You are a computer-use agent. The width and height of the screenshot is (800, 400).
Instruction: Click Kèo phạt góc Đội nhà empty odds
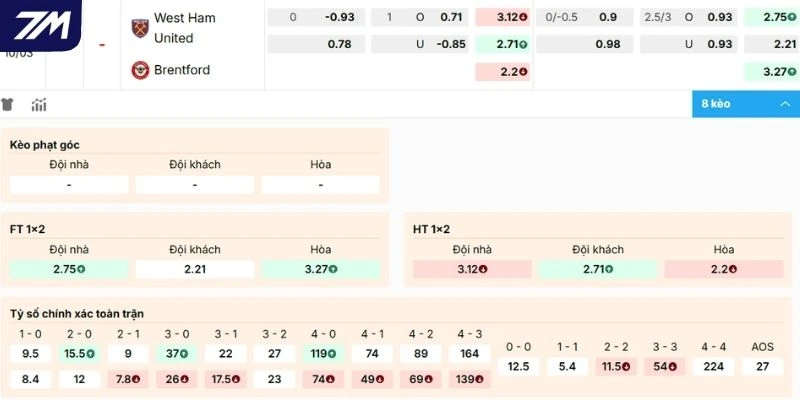click(69, 185)
